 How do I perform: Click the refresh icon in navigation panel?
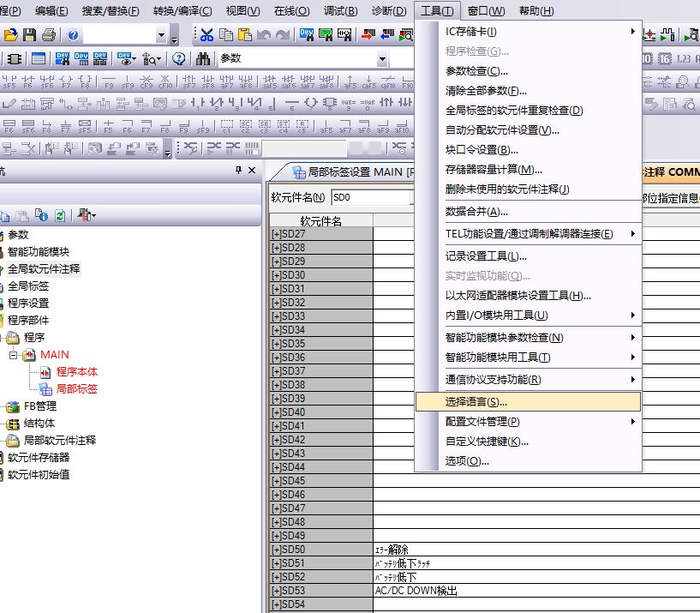click(x=60, y=215)
